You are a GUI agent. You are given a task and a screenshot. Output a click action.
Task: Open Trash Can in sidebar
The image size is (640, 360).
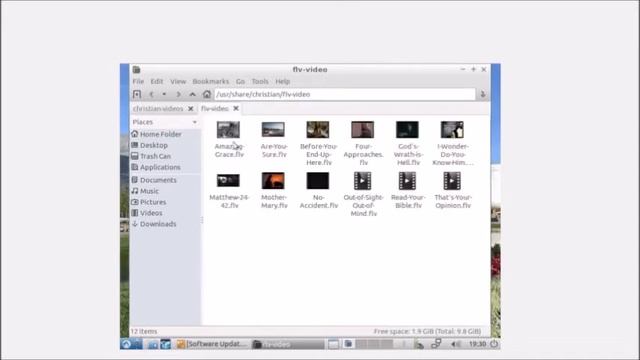coord(151,156)
